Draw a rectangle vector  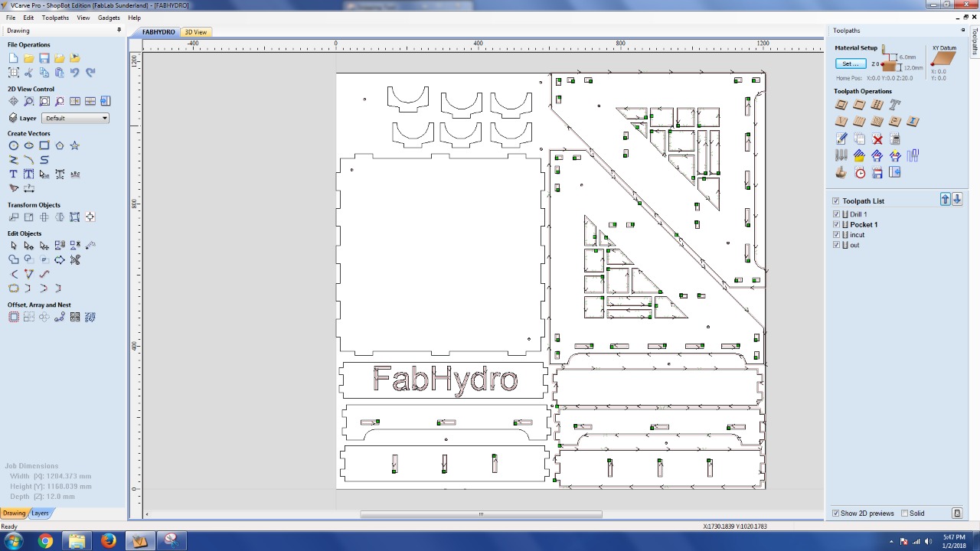coord(44,145)
